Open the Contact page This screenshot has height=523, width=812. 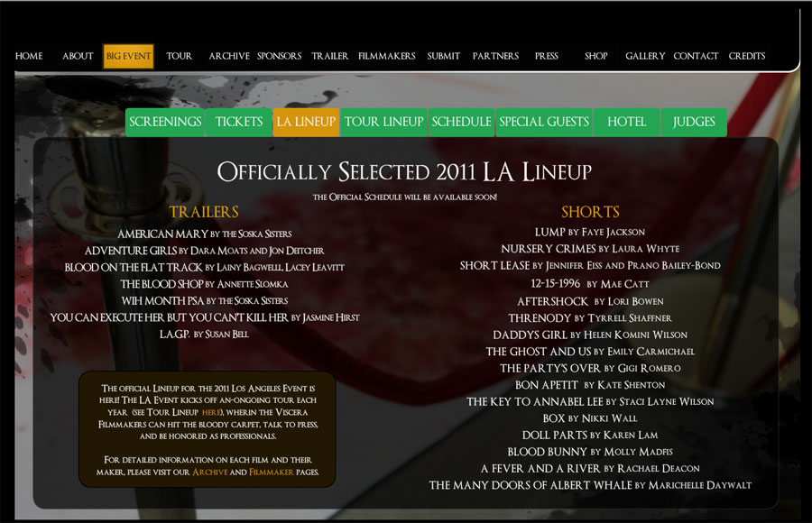click(x=696, y=56)
